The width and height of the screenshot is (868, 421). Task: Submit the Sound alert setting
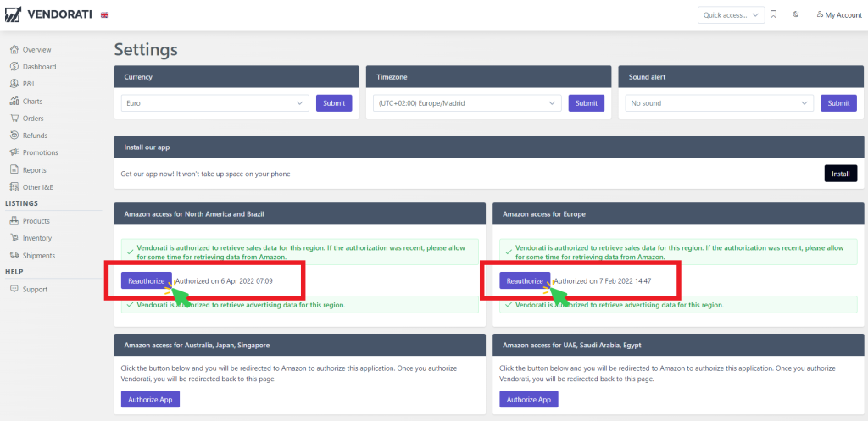[x=838, y=102]
